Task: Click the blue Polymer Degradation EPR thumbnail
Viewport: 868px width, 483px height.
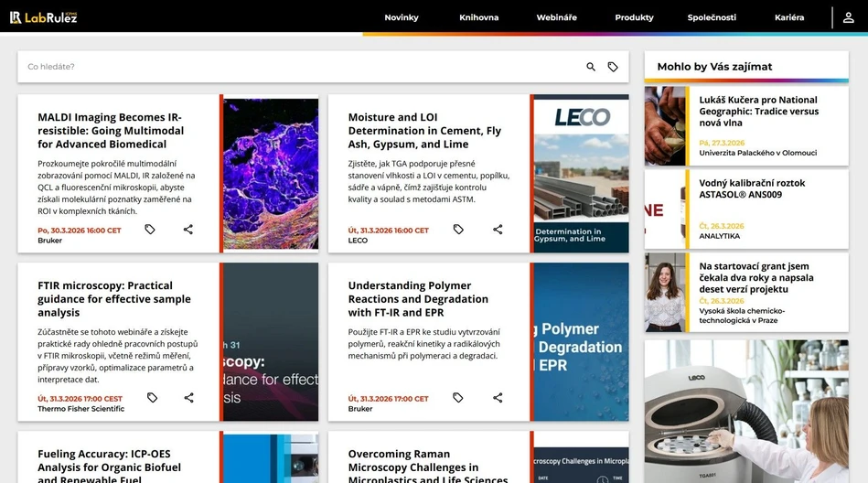Action: point(581,342)
